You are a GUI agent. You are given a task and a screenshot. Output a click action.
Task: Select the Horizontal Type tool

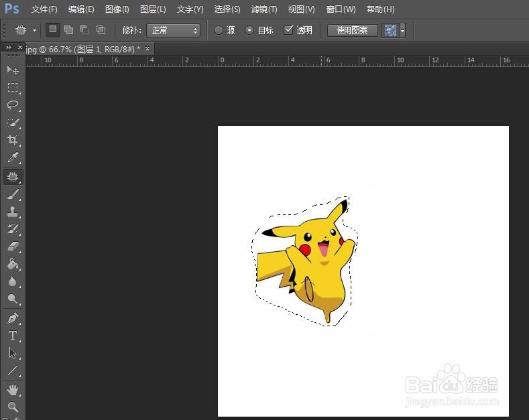pyautogui.click(x=13, y=335)
